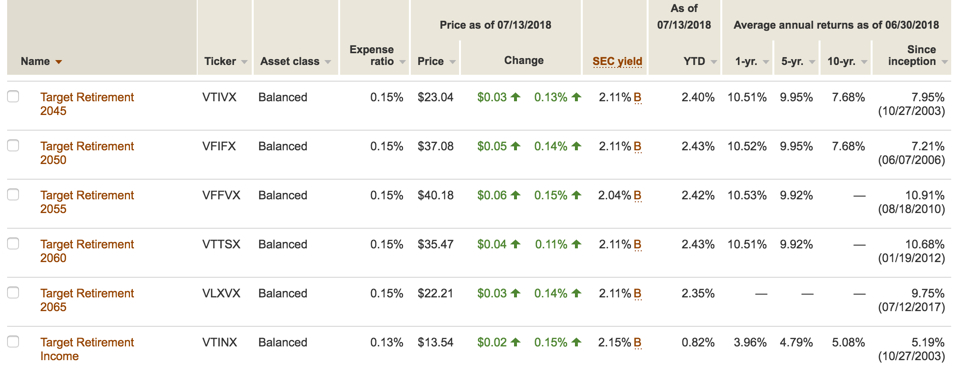Sort by 1-yr. returns arrow
This screenshot has height=379, width=974.
[x=766, y=62]
